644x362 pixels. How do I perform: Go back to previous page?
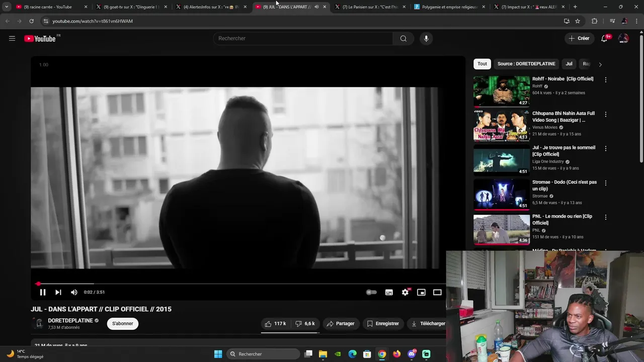pos(7,21)
